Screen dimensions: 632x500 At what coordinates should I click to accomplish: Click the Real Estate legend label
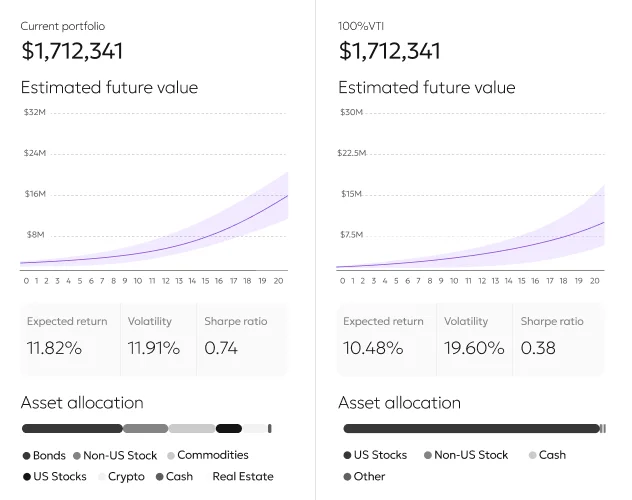point(242,477)
